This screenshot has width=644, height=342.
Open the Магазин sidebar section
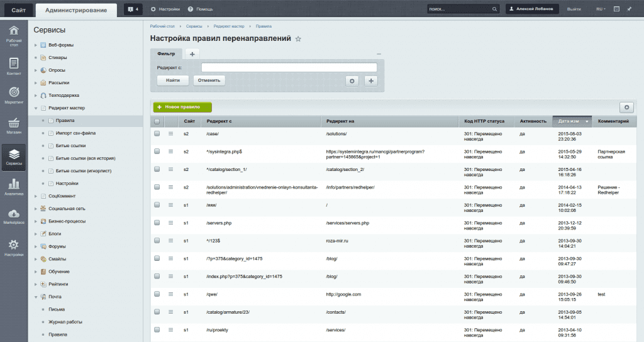14,126
